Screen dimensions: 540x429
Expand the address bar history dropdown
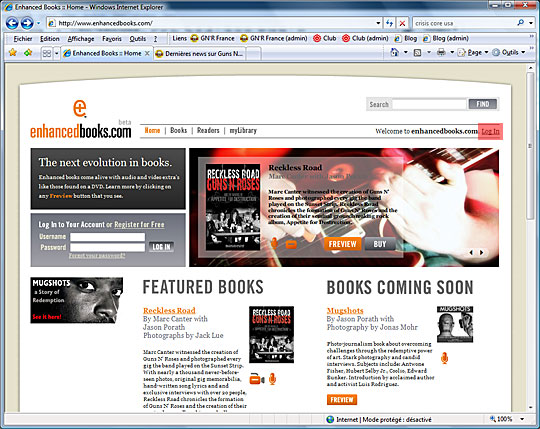[378, 23]
